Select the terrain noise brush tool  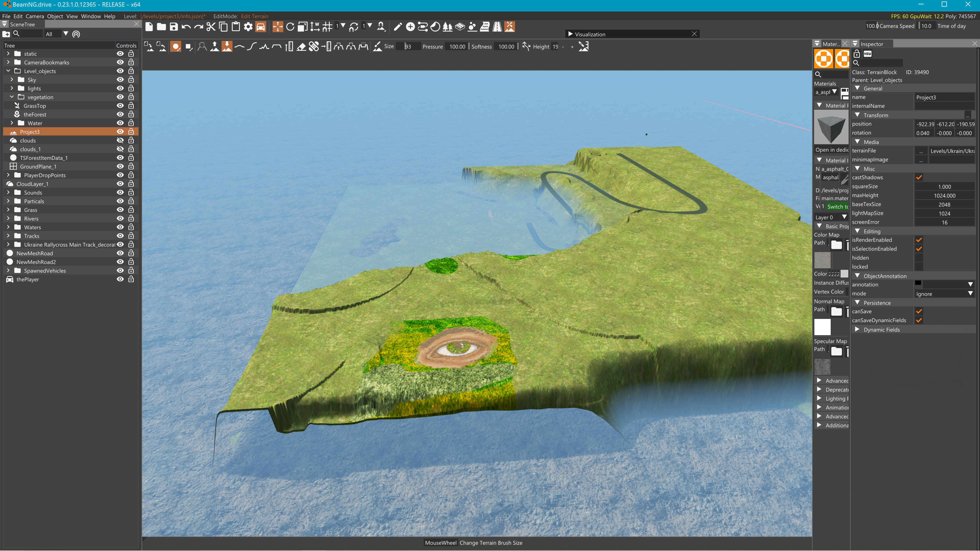(x=264, y=47)
